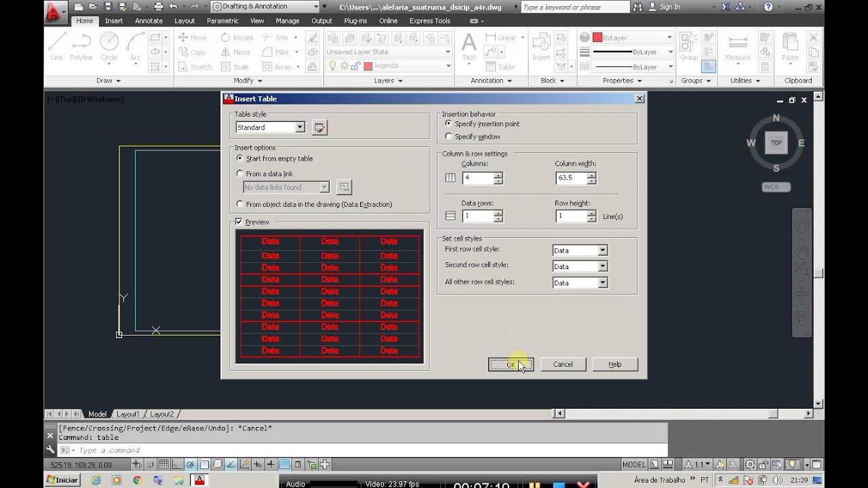
Task: Click the Copy tool in Modify panel
Action: [192, 52]
